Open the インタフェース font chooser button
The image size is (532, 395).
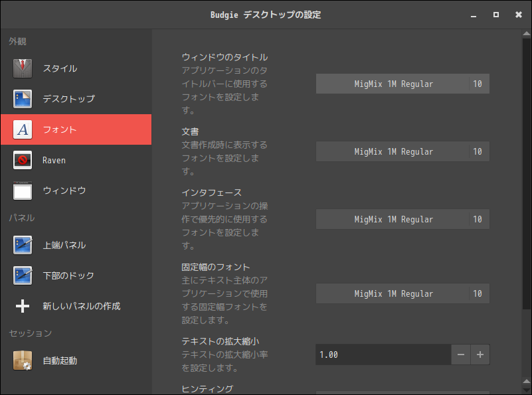(402, 219)
